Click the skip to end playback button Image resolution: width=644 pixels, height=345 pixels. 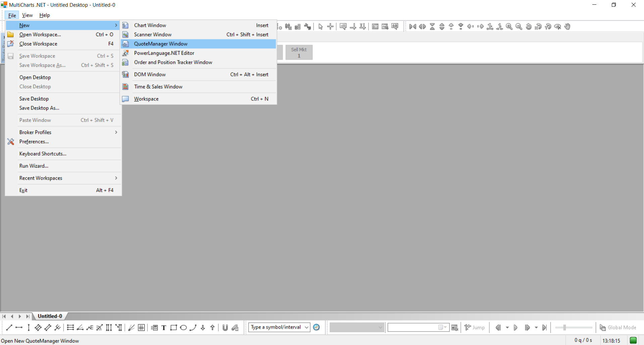pyautogui.click(x=545, y=328)
